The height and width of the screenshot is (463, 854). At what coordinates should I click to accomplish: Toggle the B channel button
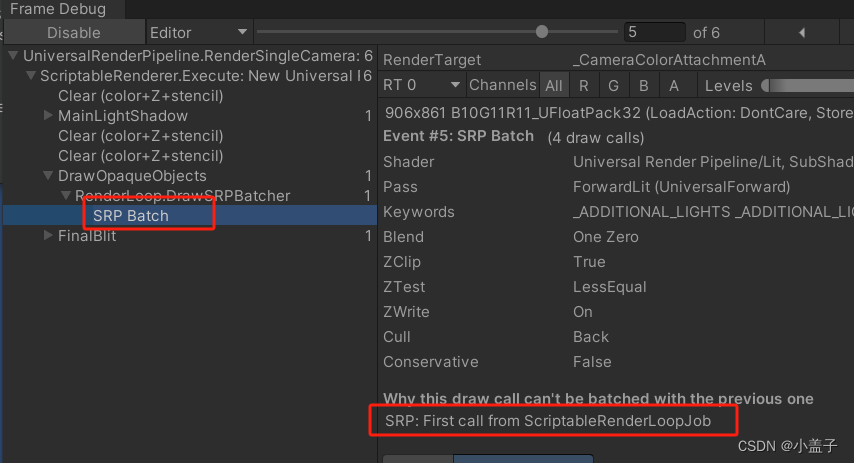644,86
